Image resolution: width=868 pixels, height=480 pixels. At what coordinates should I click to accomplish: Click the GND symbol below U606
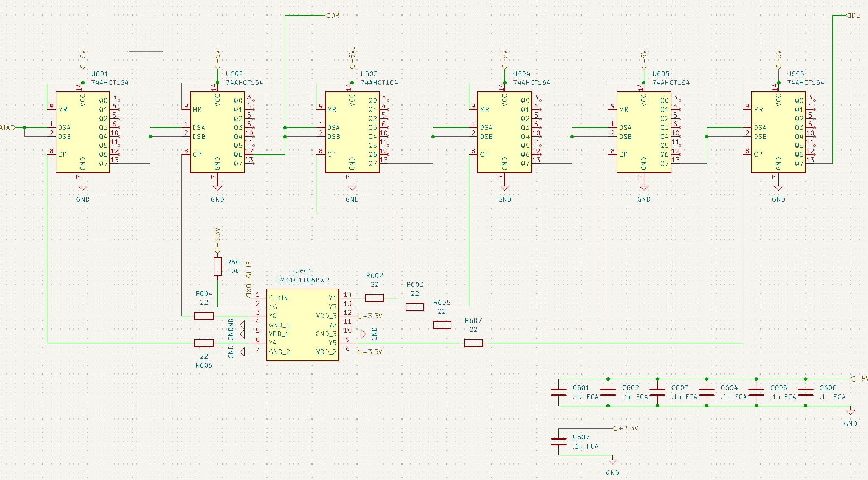pos(778,188)
